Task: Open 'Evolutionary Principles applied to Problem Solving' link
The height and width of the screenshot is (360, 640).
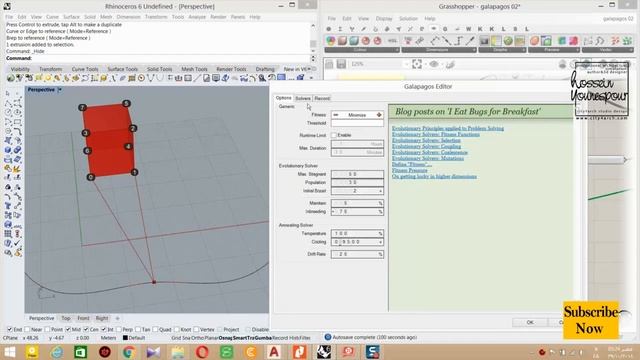Action: point(448,128)
